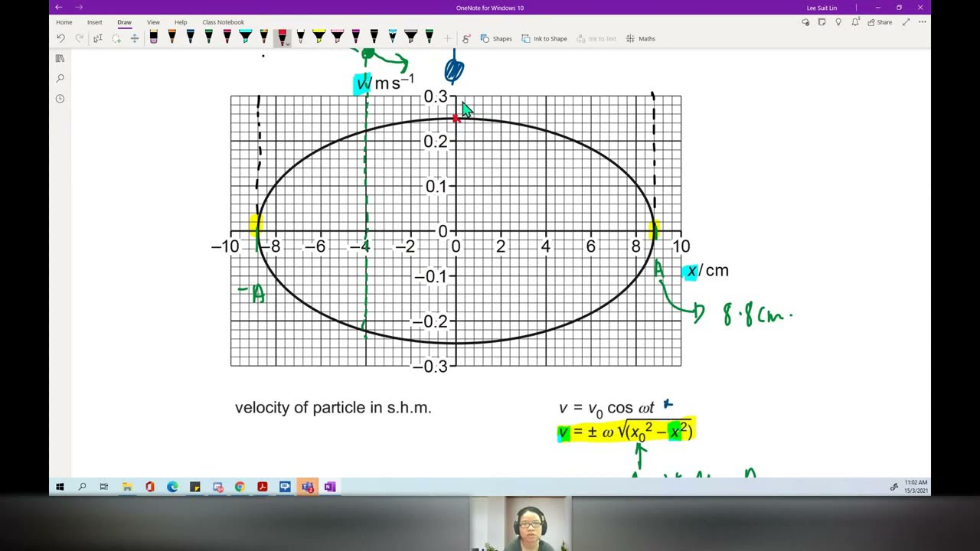Click the handwritten '8.8 cm' note
The image size is (980, 551).
(x=758, y=314)
